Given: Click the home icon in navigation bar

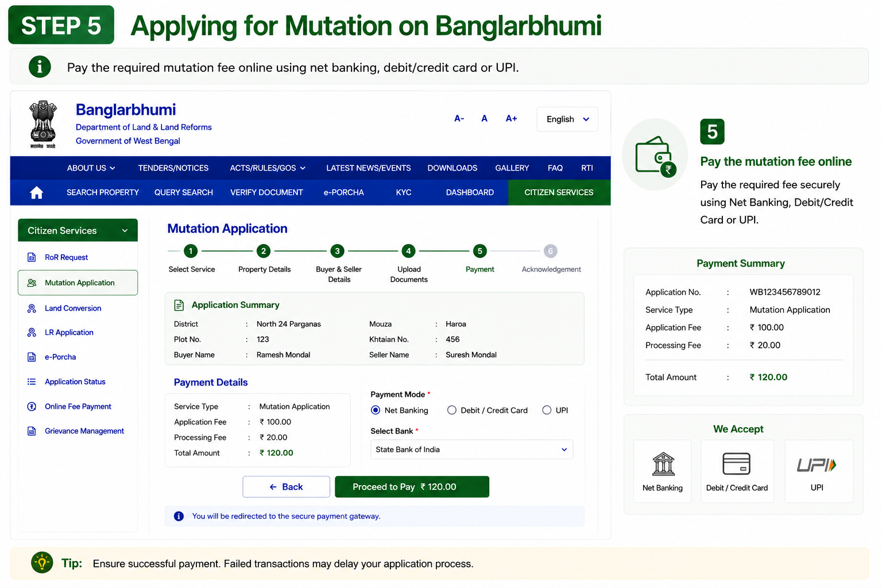Looking at the screenshot, I should point(37,192).
